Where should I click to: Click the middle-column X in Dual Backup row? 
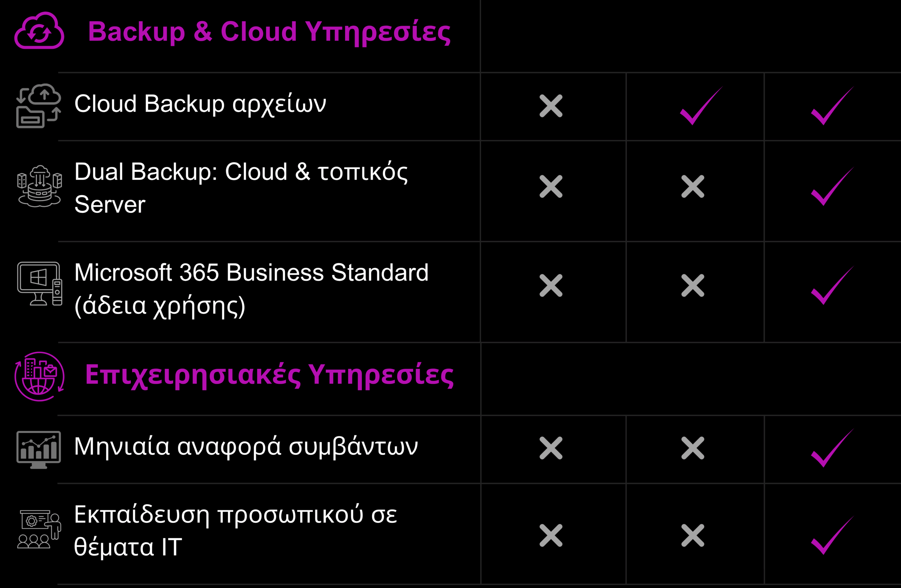point(693,186)
